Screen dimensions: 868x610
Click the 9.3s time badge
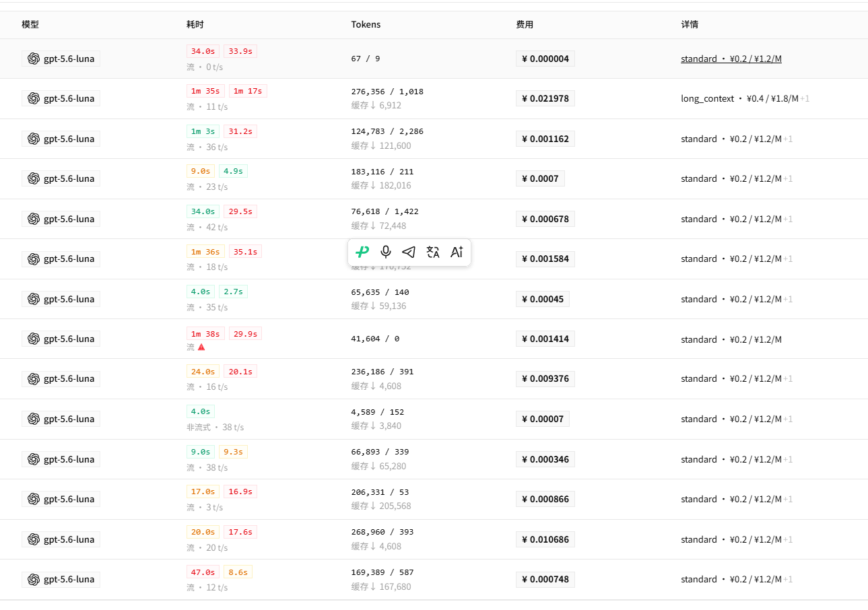pos(233,452)
